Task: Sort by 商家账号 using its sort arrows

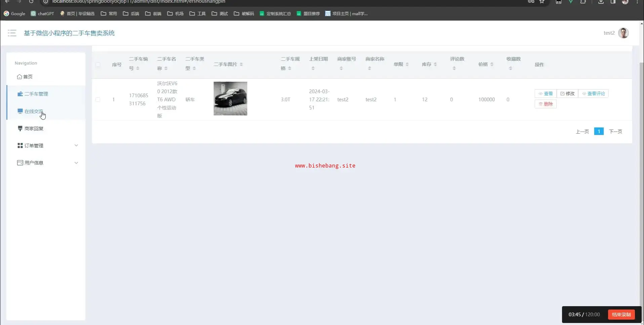Action: click(x=341, y=68)
